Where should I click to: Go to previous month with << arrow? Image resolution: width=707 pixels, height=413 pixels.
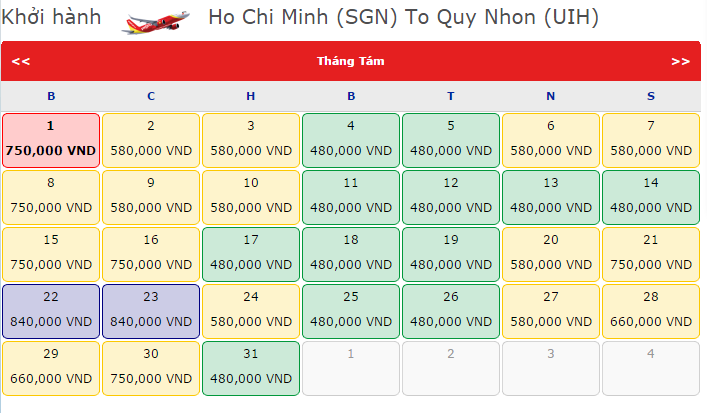21,61
